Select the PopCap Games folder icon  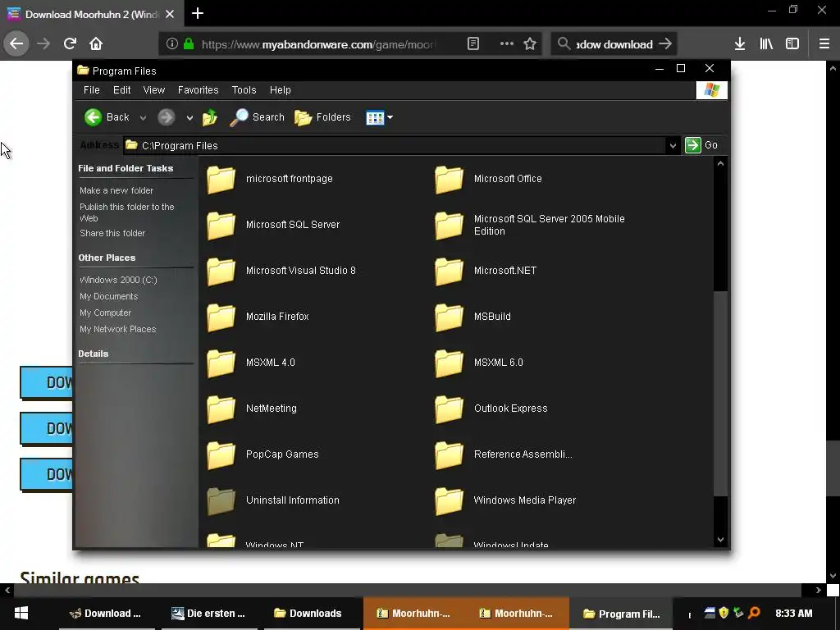(221, 454)
